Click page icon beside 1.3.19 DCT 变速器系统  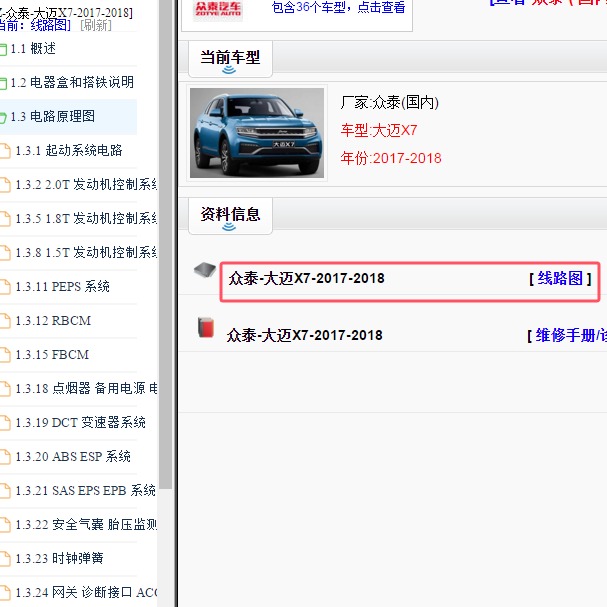(x=5, y=423)
